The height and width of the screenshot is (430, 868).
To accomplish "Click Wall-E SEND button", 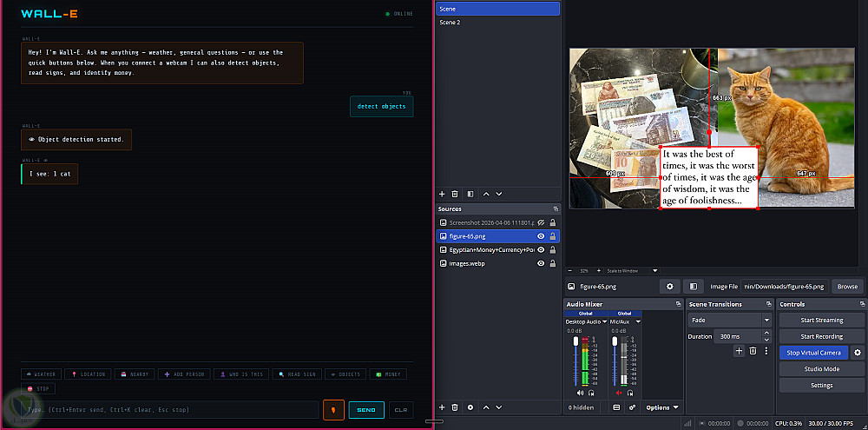I will click(x=366, y=410).
